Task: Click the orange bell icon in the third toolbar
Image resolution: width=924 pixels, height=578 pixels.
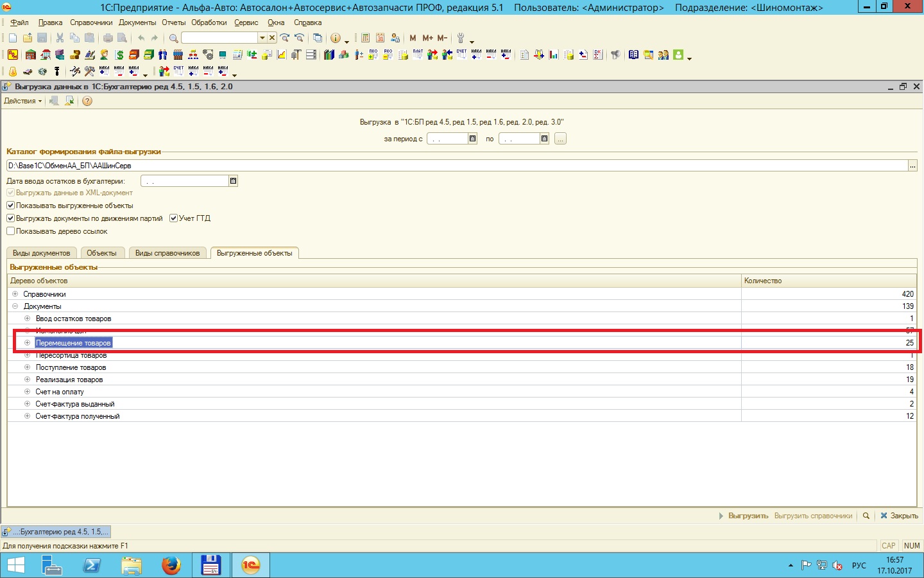Action: tap(13, 71)
